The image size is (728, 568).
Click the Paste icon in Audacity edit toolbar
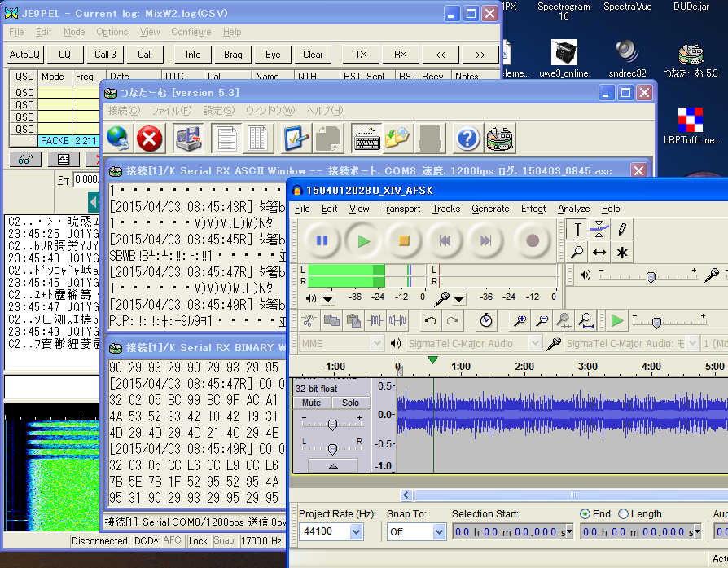point(353,320)
